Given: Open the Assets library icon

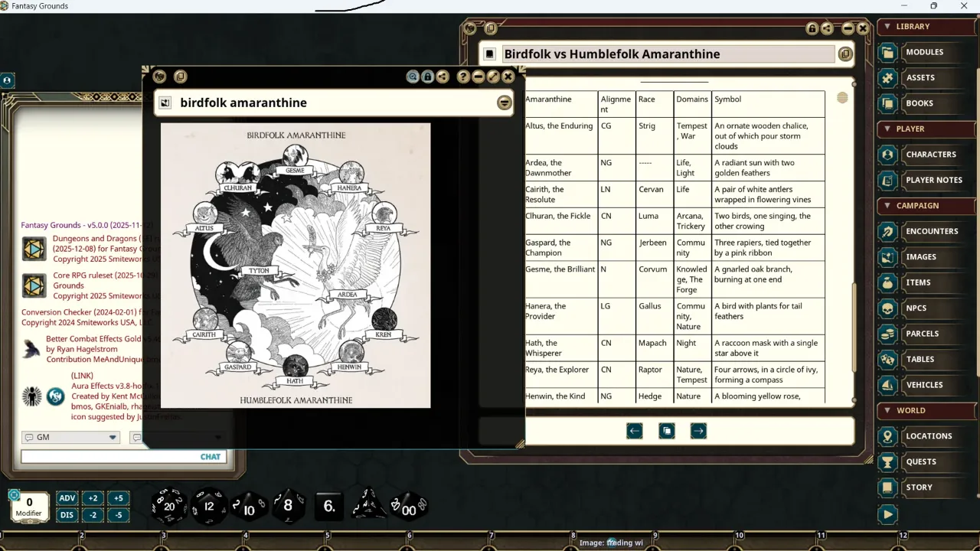Looking at the screenshot, I should click(x=887, y=77).
